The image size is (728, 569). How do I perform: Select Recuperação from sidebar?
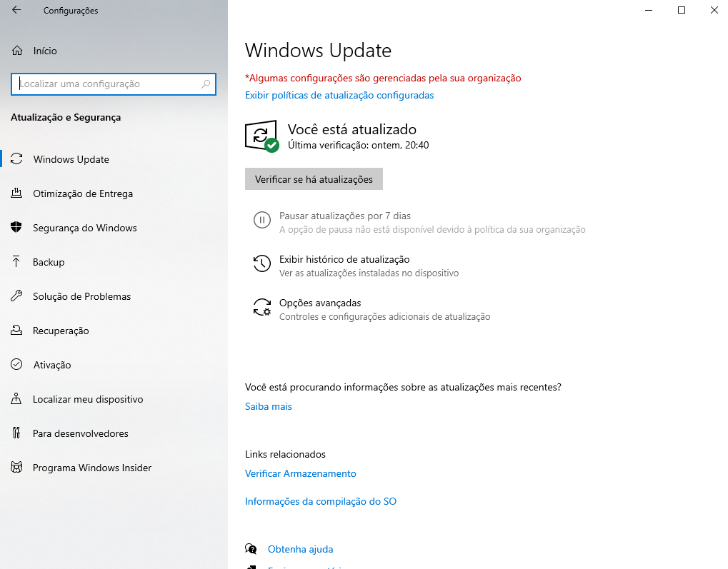tap(114, 331)
